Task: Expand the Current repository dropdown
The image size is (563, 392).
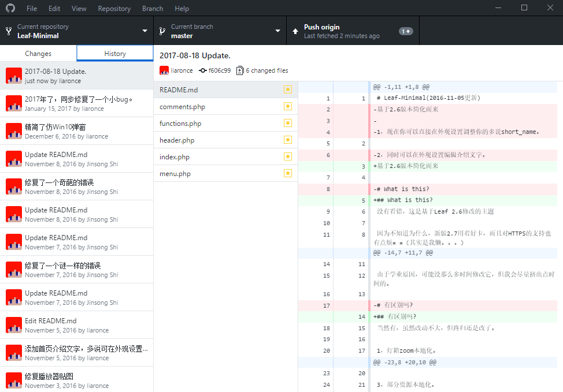Action: 76,31
